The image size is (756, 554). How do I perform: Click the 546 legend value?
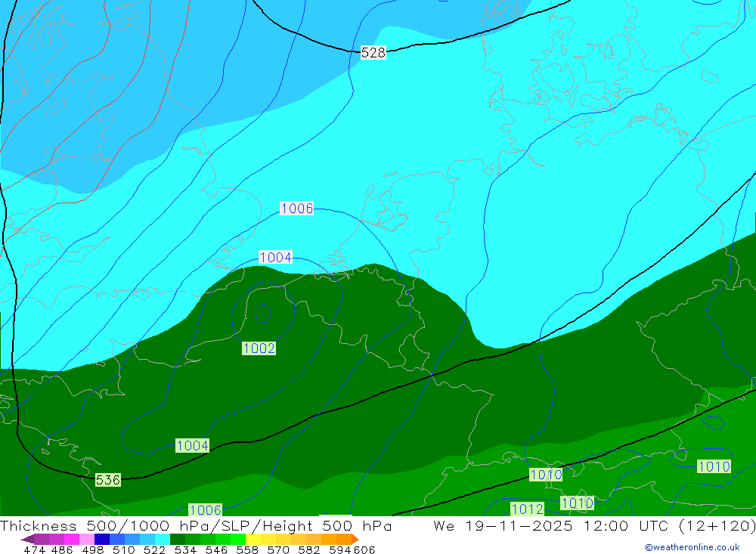216,550
